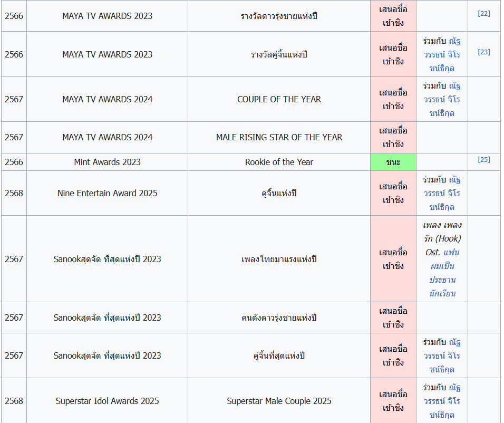The height and width of the screenshot is (423, 504).
Task: Click year 2567 in คนดังดาวรุ่งชายแห่งปี row
Action: tap(14, 318)
